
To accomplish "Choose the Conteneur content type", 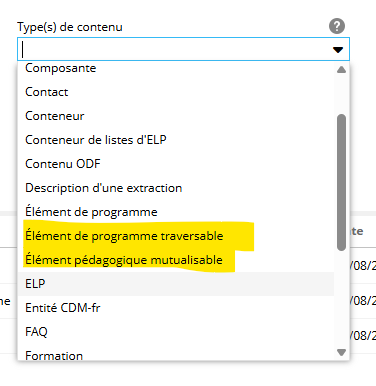I will click(176, 116).
